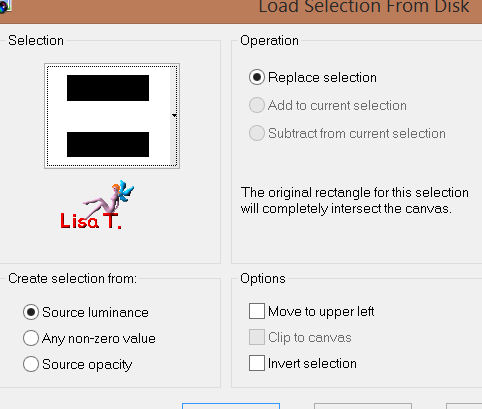Click the gray button next to the default button
This screenshot has height=409, width=482.
[x=363, y=406]
